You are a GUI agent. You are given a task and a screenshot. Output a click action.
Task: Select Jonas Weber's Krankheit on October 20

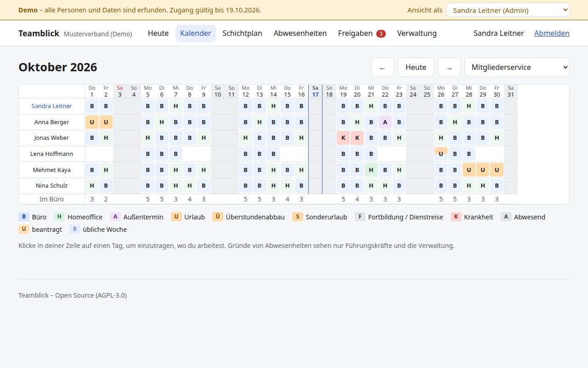[x=357, y=138]
